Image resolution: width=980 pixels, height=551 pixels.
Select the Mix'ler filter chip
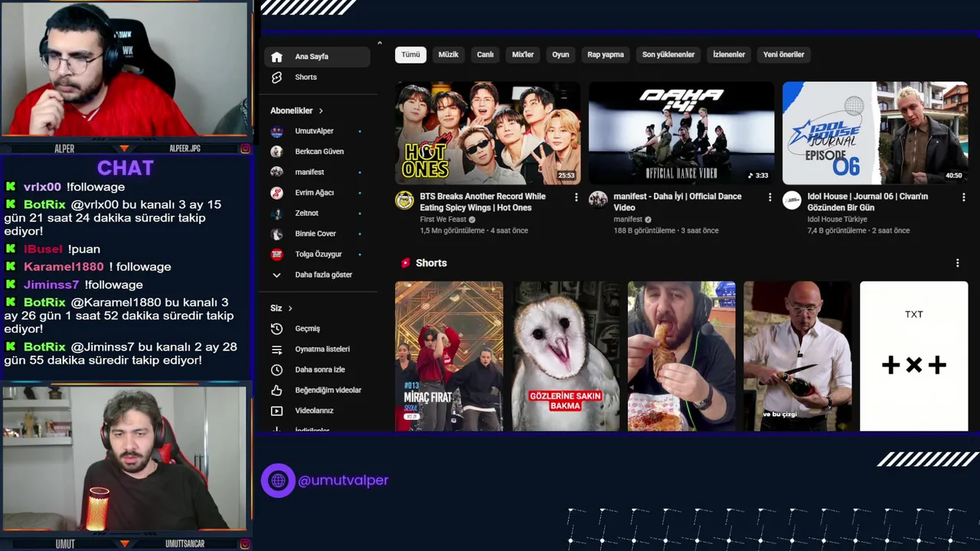[x=523, y=54]
